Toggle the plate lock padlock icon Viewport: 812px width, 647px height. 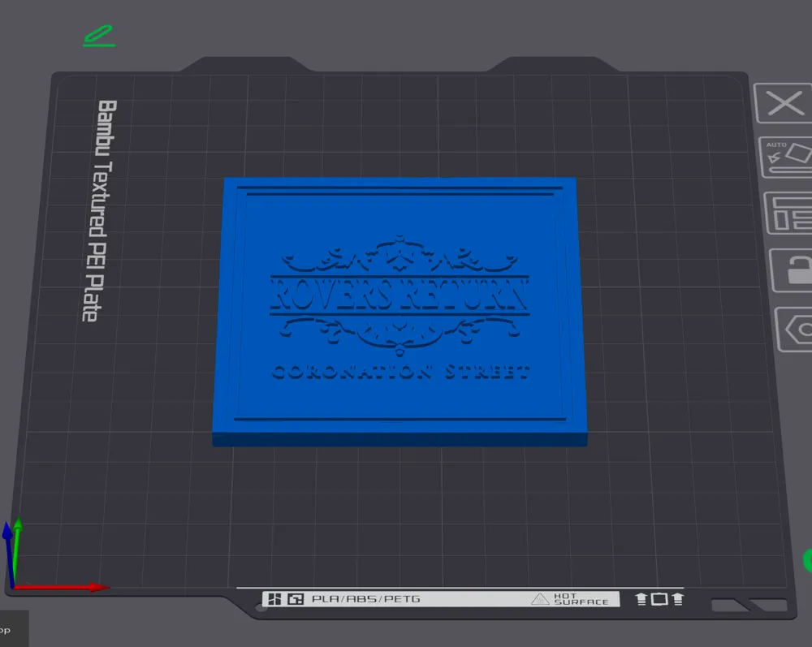click(793, 270)
